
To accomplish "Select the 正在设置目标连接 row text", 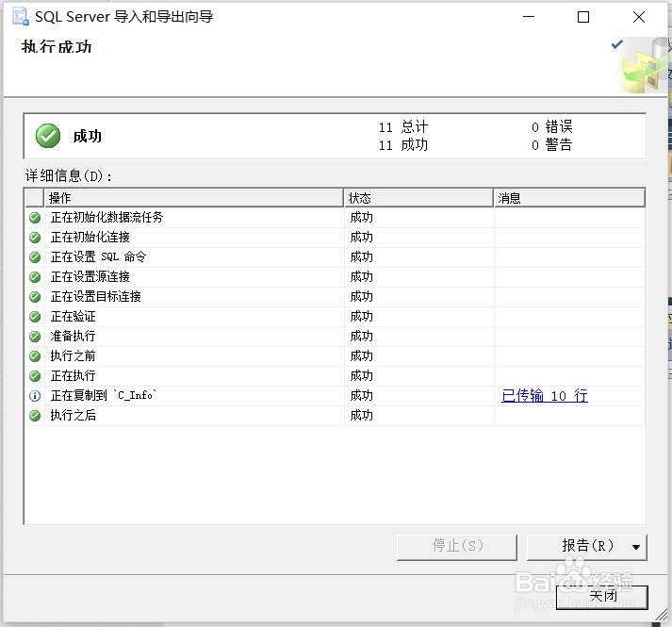I will coord(95,296).
